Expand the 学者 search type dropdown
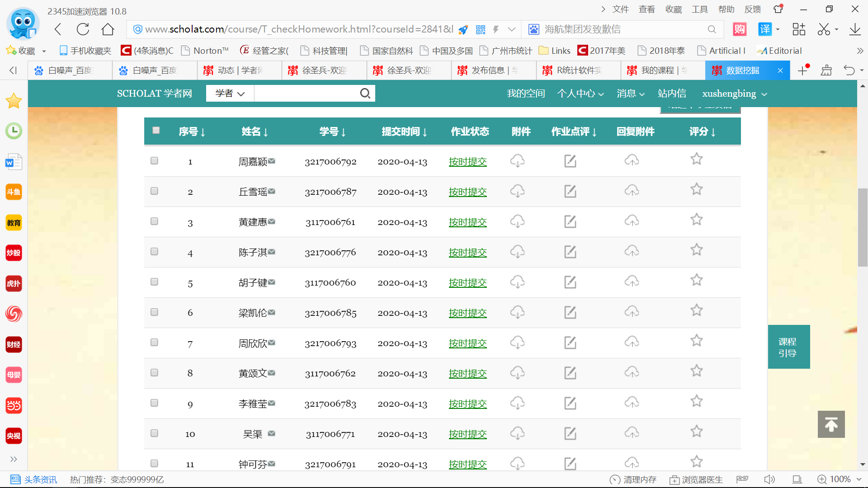 230,94
